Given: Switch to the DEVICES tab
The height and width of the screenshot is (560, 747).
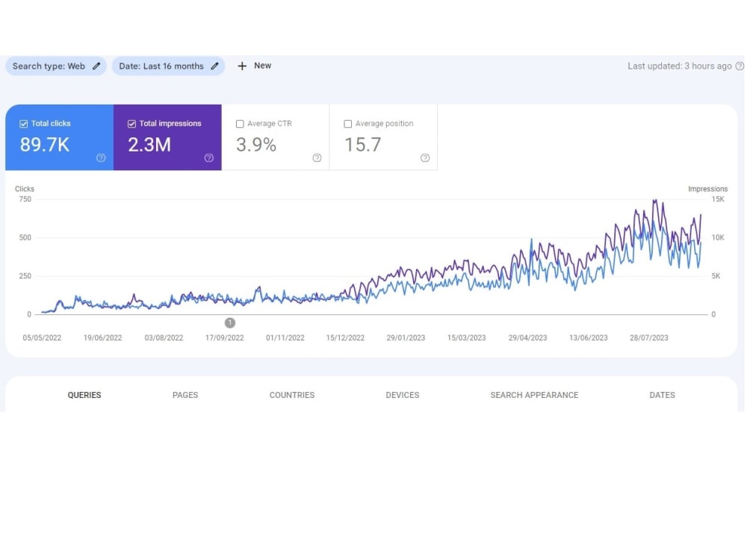Looking at the screenshot, I should coord(403,395).
